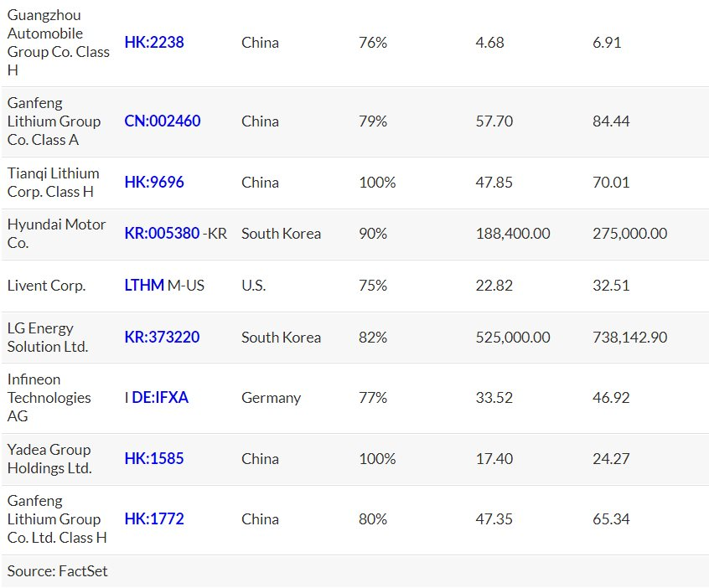This screenshot has height=588, width=709.
Task: Click the Livent Corp. company name
Action: (x=46, y=286)
